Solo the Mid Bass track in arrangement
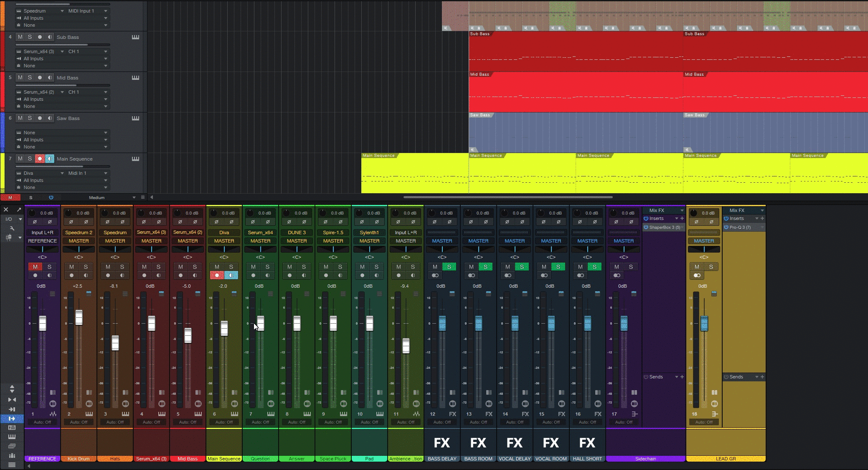868x470 pixels. (x=30, y=78)
